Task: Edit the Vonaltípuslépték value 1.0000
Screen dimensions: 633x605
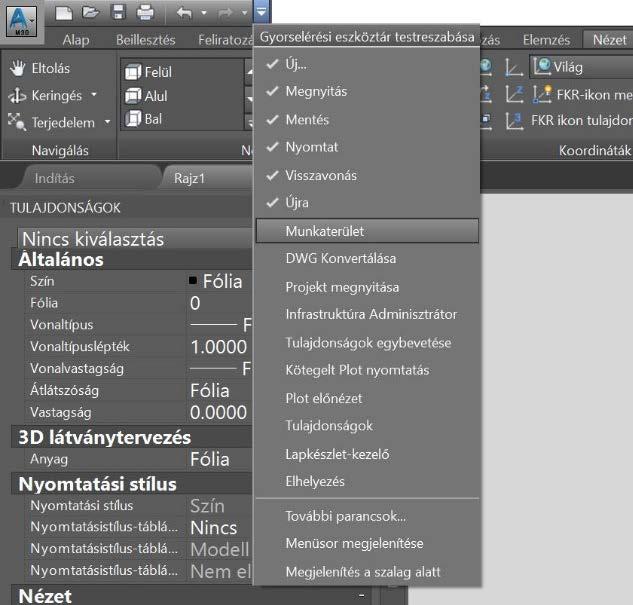Action: (x=219, y=347)
